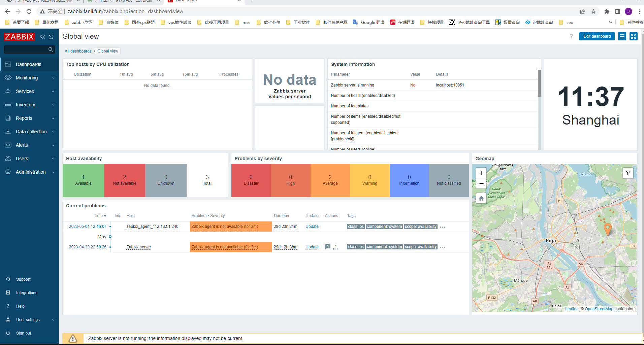
Task: Click Update for Zabbix server problem row
Action: click(x=312, y=247)
